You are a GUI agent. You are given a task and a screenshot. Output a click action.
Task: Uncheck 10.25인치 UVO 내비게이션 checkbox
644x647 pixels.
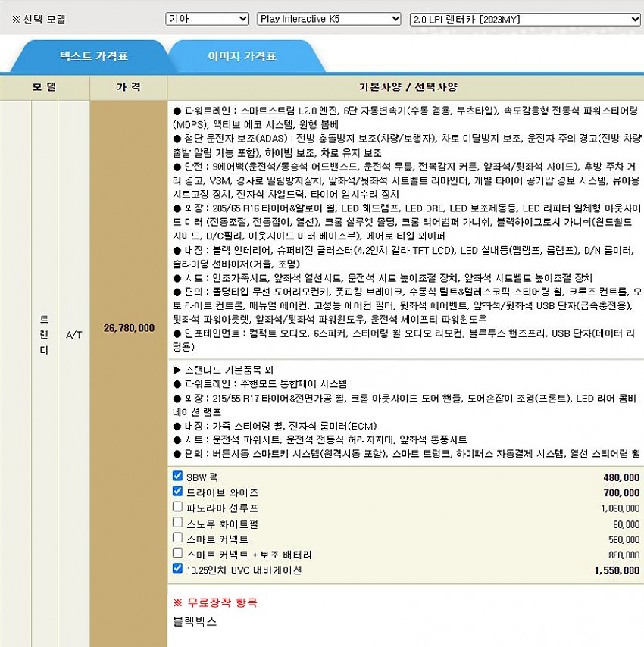[177, 568]
